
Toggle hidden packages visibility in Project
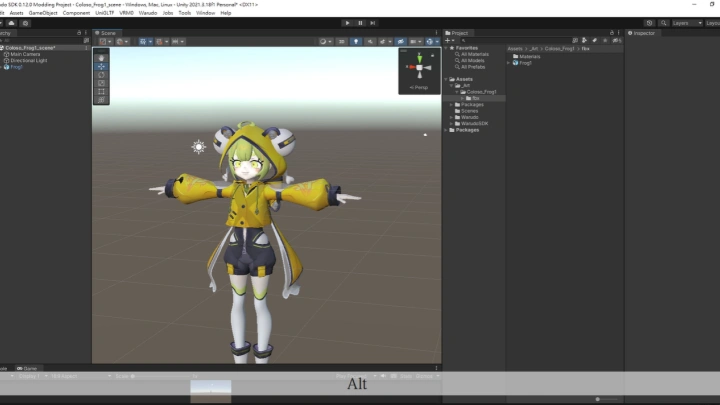point(617,40)
